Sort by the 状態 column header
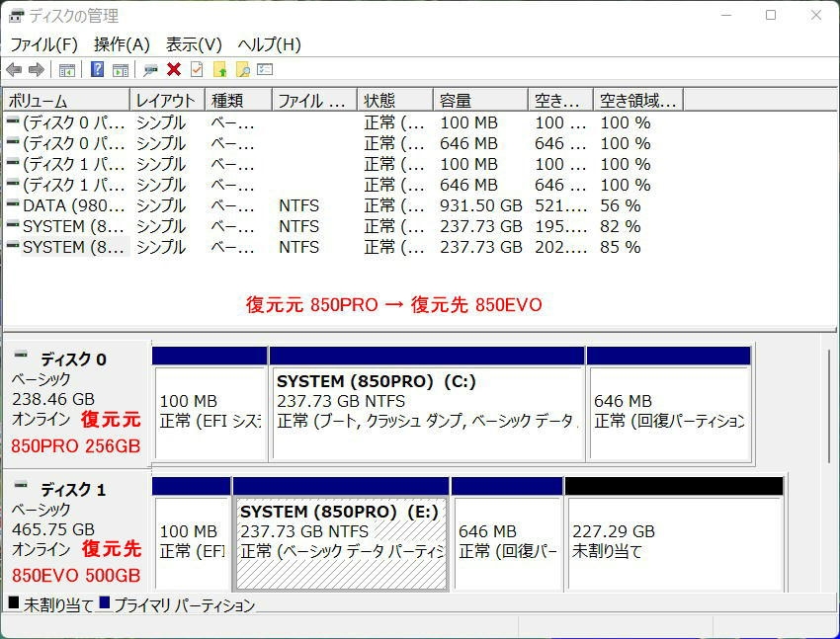This screenshot has width=840, height=639. [x=395, y=100]
